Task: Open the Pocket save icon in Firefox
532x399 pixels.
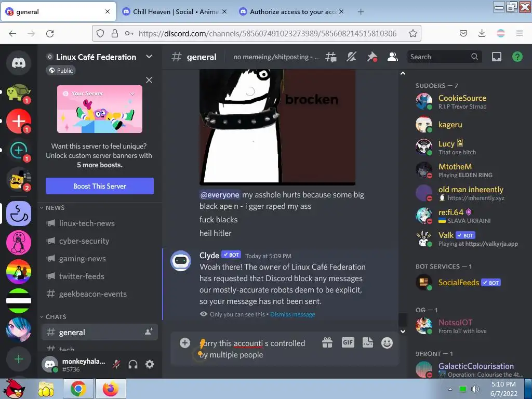Action: [463, 33]
